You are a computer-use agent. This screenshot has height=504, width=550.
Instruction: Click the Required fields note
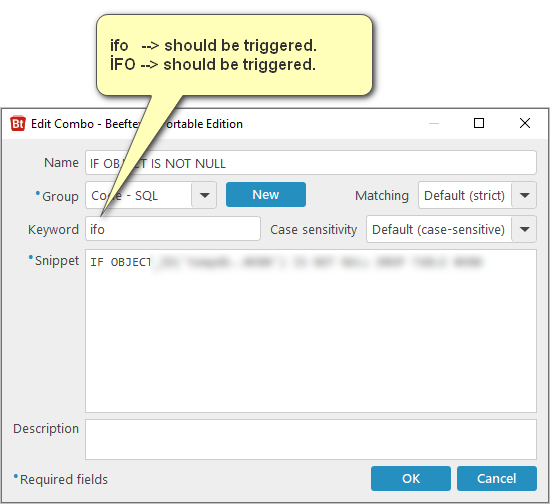63,479
